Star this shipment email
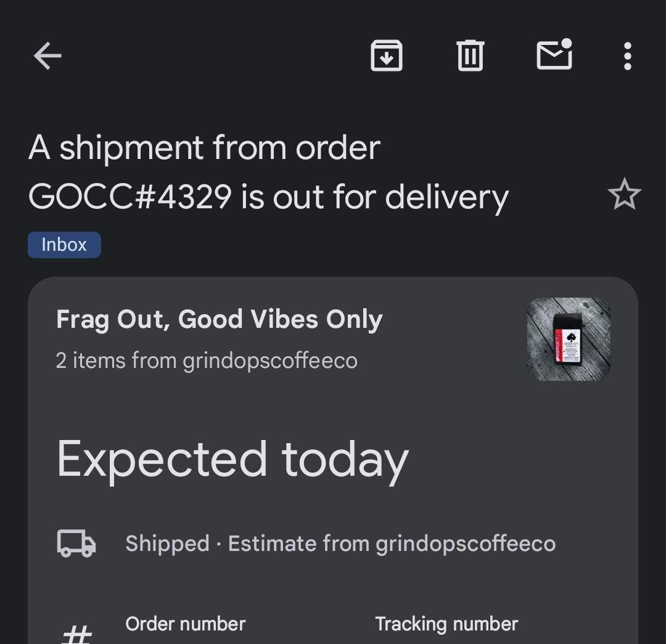Image resolution: width=666 pixels, height=644 pixels. [624, 195]
